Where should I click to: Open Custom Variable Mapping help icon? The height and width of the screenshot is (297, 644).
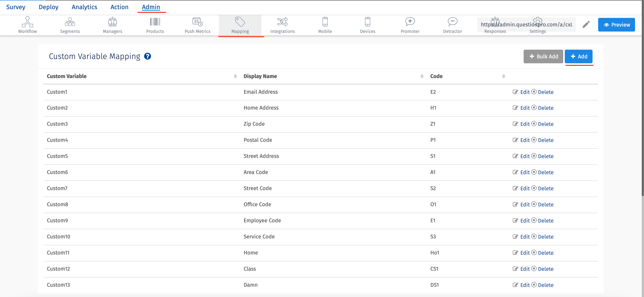tap(147, 56)
